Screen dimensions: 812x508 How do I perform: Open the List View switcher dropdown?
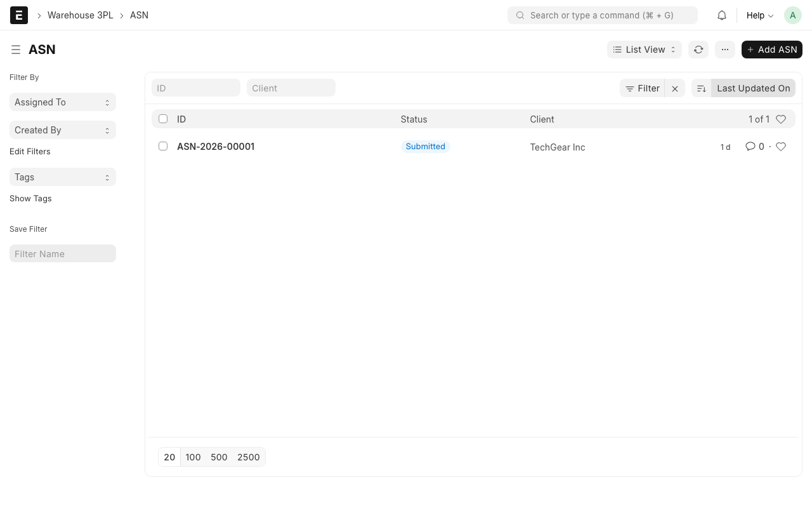click(644, 50)
